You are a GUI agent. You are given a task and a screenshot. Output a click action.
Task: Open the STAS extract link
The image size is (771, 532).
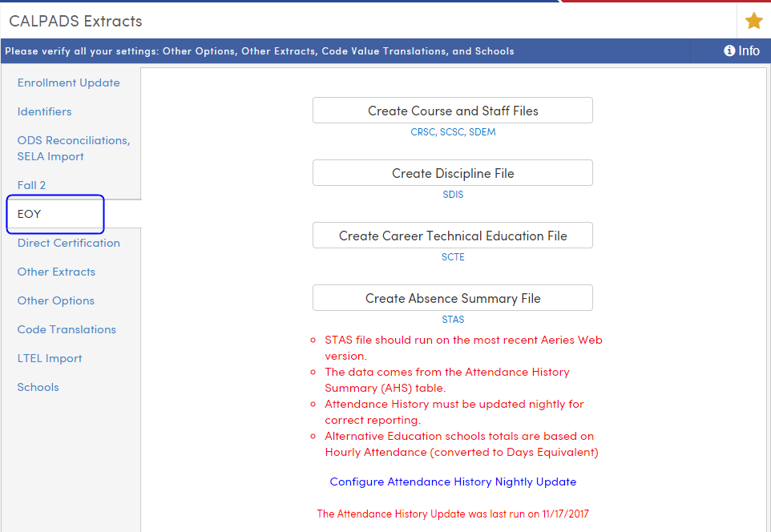(453, 319)
